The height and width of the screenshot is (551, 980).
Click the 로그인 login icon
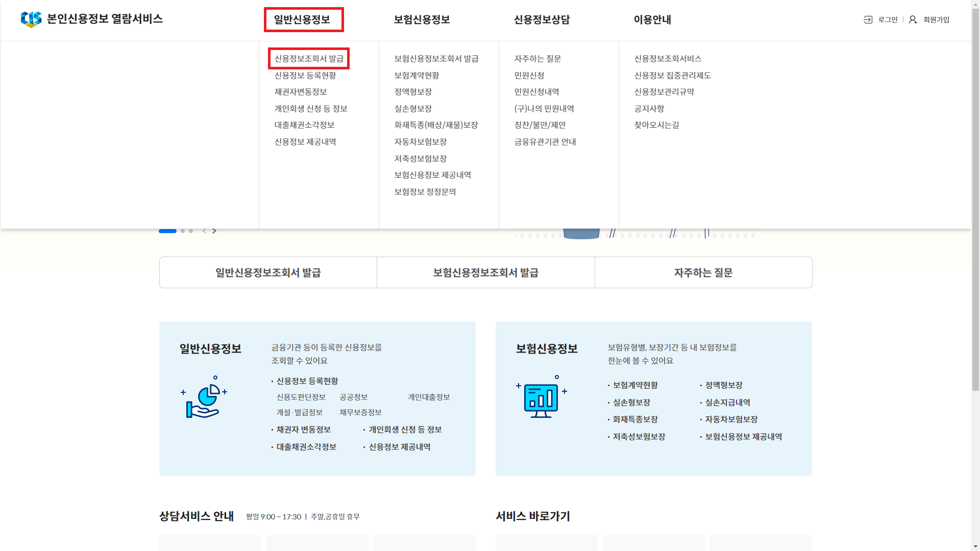pos(868,20)
